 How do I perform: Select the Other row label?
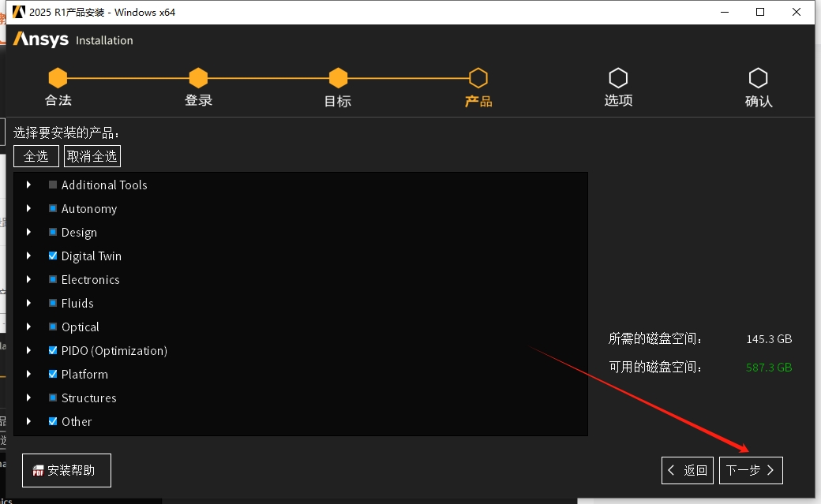(x=77, y=421)
